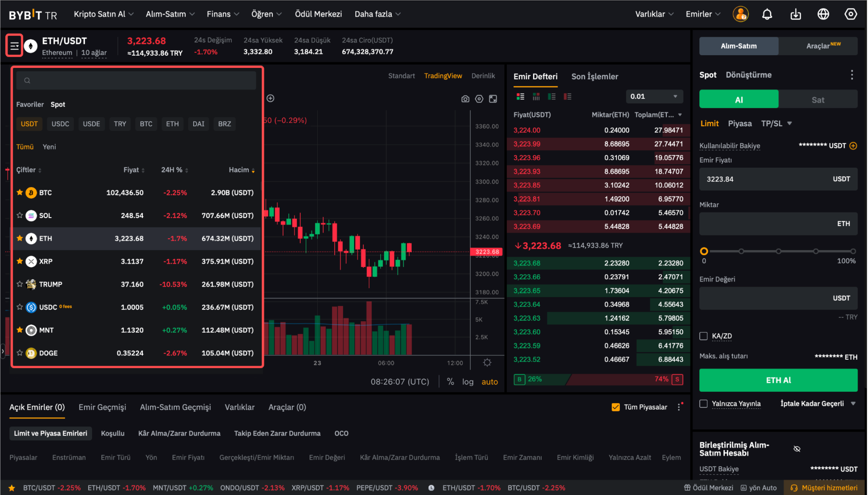Open the notifications bell icon

[x=767, y=14]
